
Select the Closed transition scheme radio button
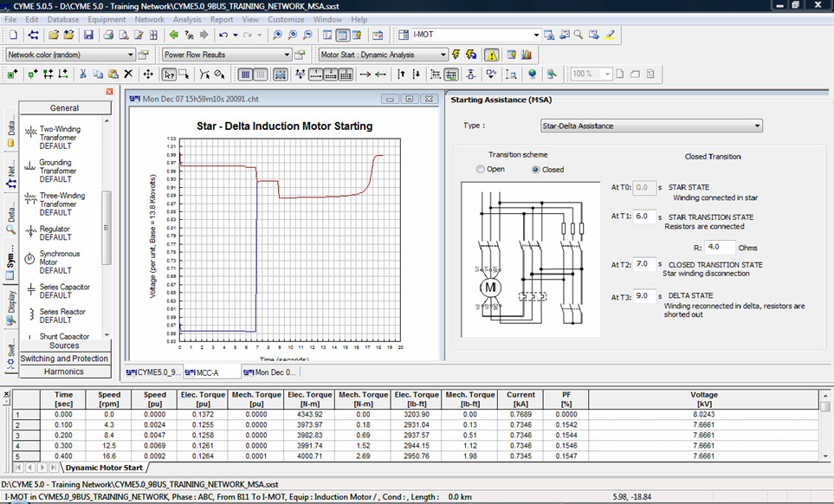pos(536,170)
